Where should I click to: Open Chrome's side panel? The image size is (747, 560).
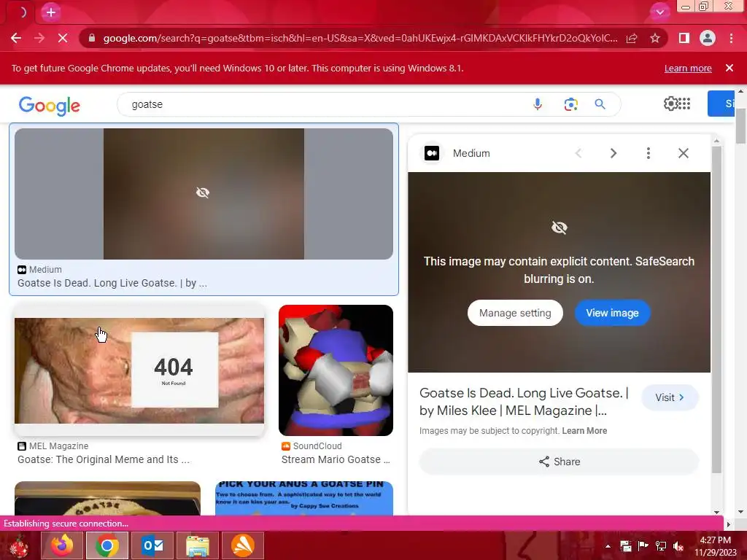[684, 38]
